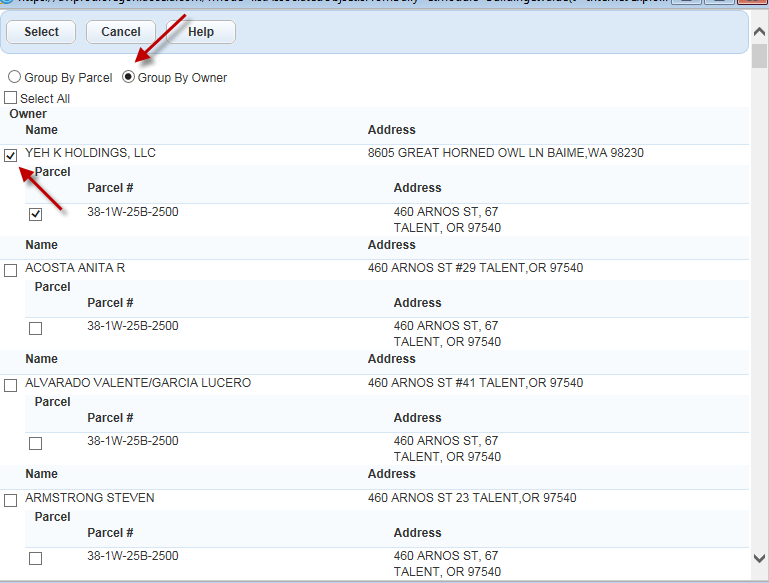
Task: Check the parcel box under ARMSTRONG STEVEN
Action: pos(35,558)
